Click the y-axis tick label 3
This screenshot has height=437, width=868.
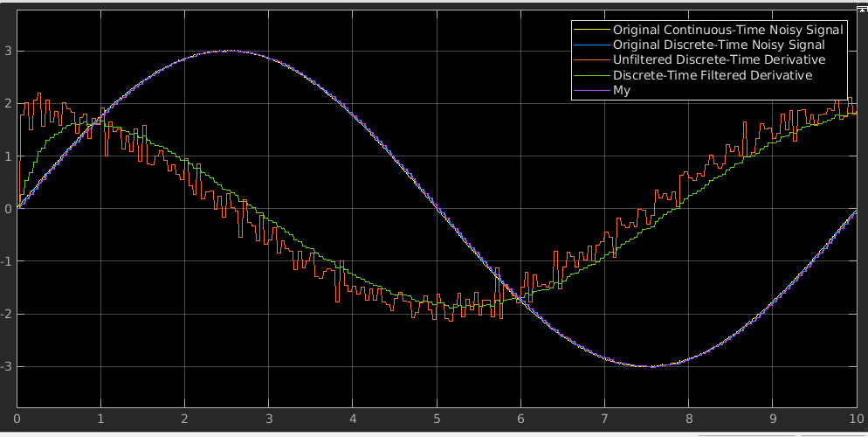point(8,51)
